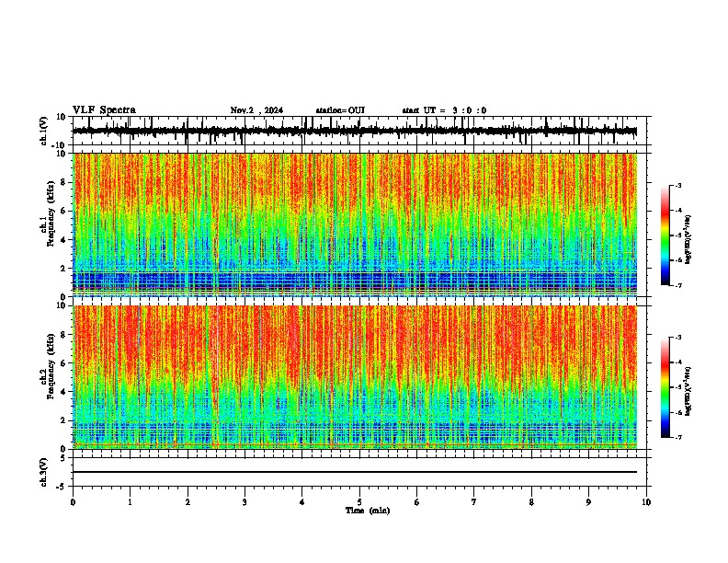728x563 pixels.
Task: Click time-axis tick label "4"
Action: coord(302,502)
